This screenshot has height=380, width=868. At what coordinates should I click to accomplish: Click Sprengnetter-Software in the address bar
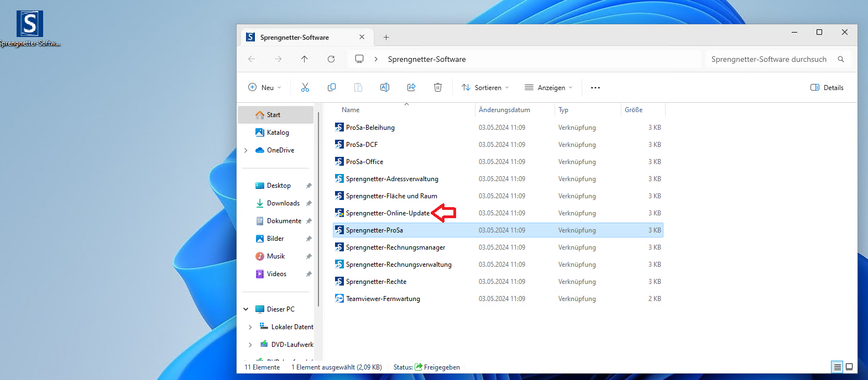tap(427, 59)
